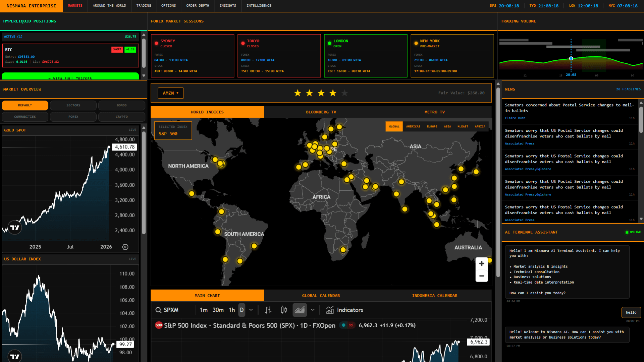The height and width of the screenshot is (362, 644).
Task: Click the settings gear below the Gold Spot chart
Action: pyautogui.click(x=125, y=247)
